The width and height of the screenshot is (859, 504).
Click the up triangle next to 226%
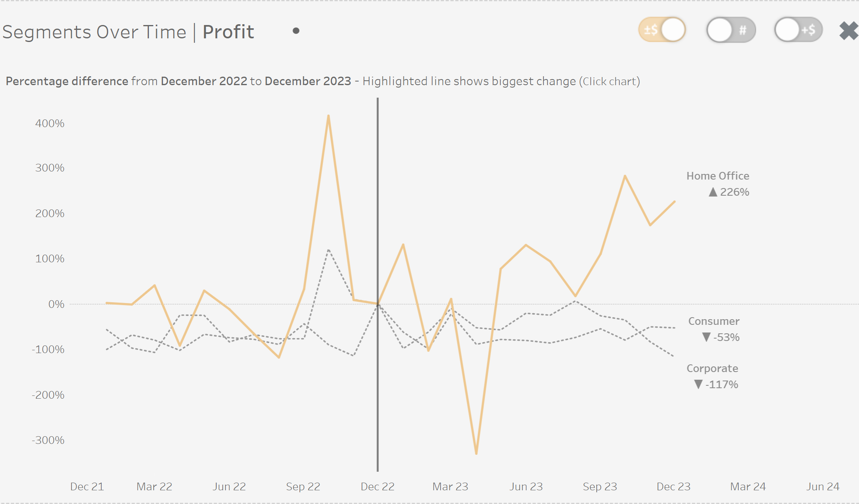point(713,192)
